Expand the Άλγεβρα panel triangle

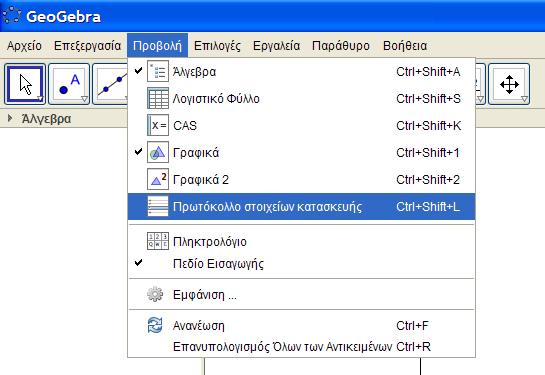coord(10,119)
